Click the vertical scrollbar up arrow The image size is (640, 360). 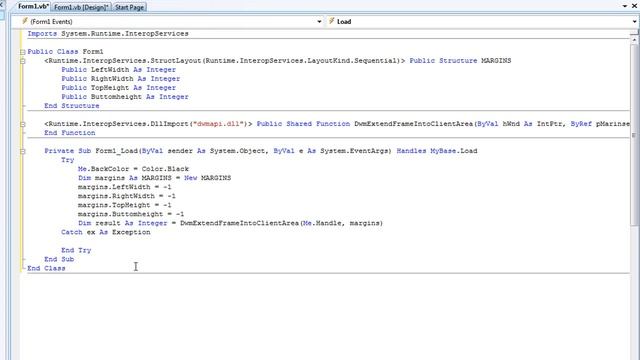pos(634,40)
